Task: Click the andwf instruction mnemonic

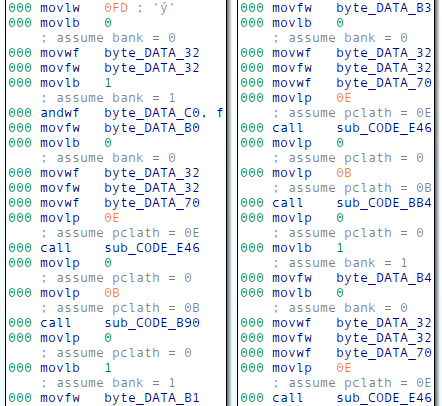Action: coord(60,113)
